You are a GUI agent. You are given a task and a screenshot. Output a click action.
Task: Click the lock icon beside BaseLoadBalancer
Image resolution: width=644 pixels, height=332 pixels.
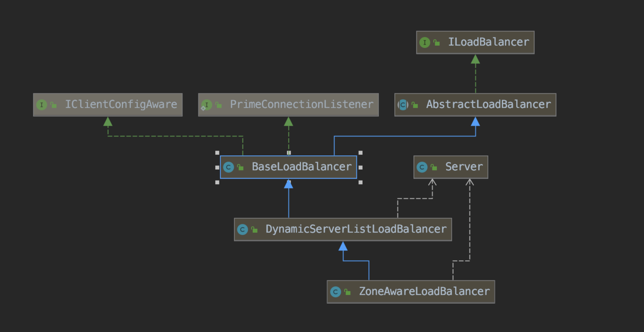pos(240,168)
